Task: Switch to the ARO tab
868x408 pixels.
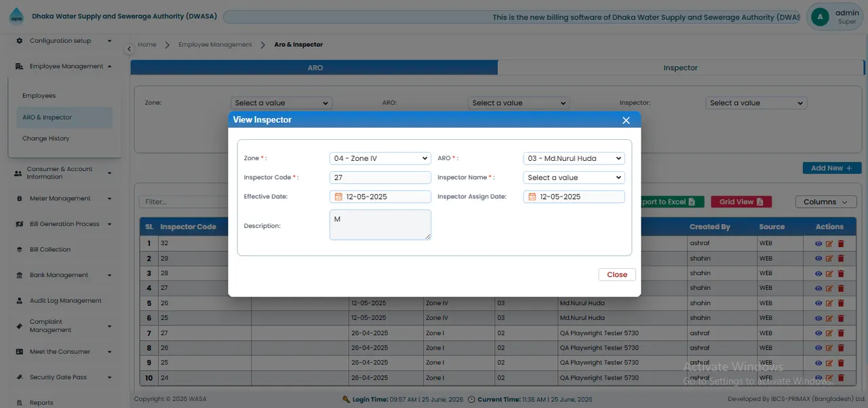Action: 315,68
